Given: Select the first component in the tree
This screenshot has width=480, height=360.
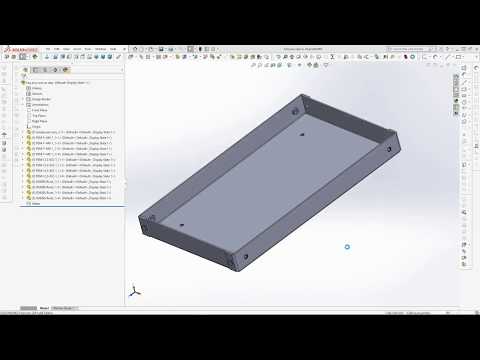Looking at the screenshot, I should pos(71,132).
